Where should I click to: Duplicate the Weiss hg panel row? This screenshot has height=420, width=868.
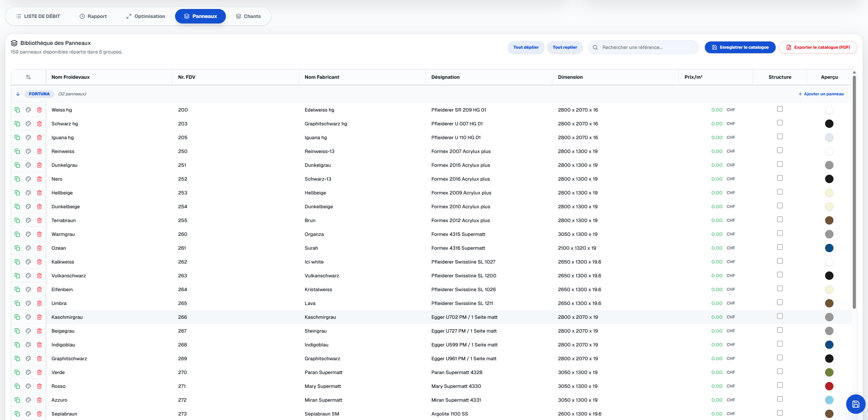pos(17,110)
